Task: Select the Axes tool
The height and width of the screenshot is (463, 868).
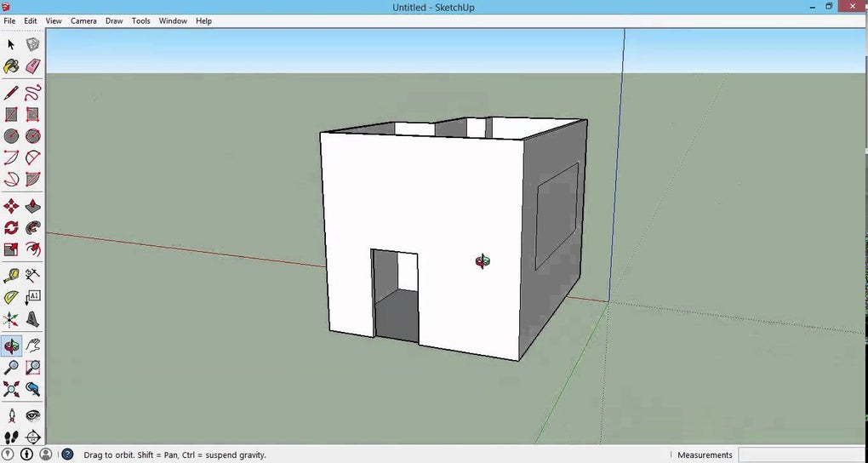Action: tap(11, 319)
